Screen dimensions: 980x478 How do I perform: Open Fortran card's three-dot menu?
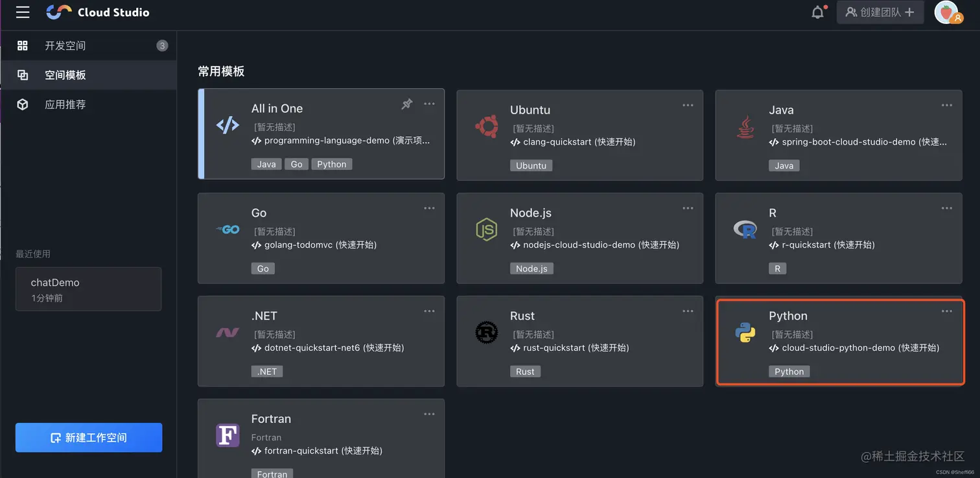tap(429, 414)
